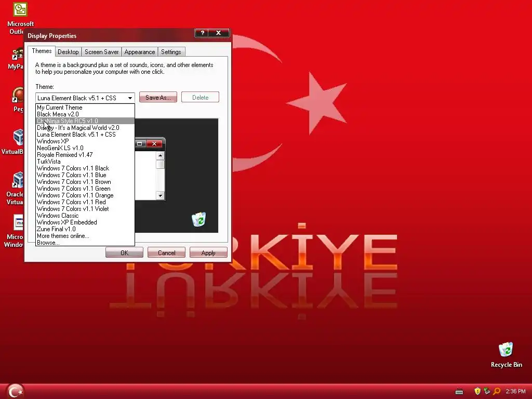532x399 pixels.
Task: Open the Oracle Virtua desktop icon
Action: 18,180
